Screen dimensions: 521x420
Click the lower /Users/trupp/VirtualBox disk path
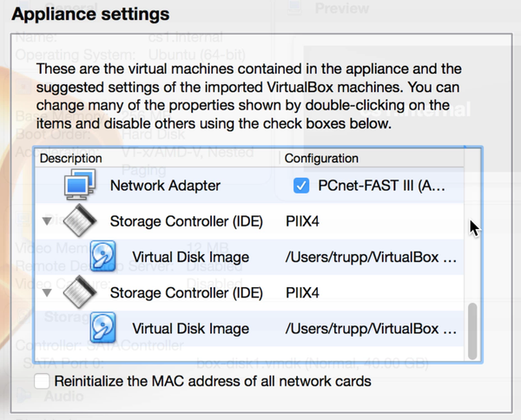pos(370,329)
